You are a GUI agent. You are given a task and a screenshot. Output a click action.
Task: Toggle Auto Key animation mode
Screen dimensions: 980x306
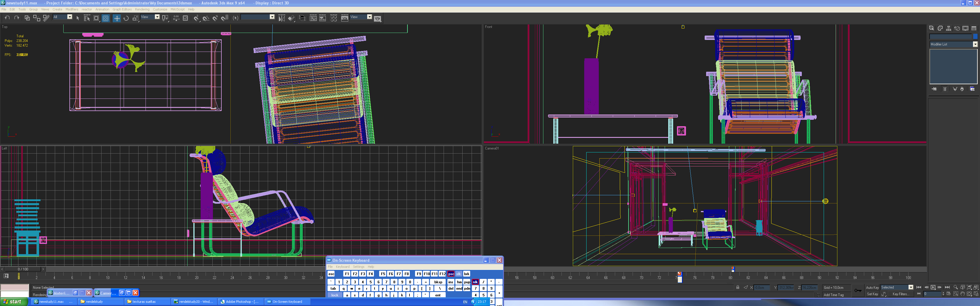[872, 287]
